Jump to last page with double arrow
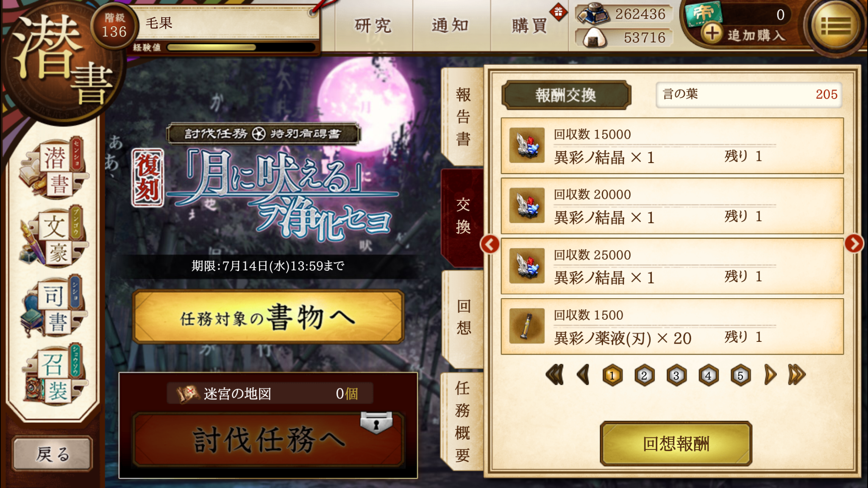The image size is (868, 488). point(796,375)
